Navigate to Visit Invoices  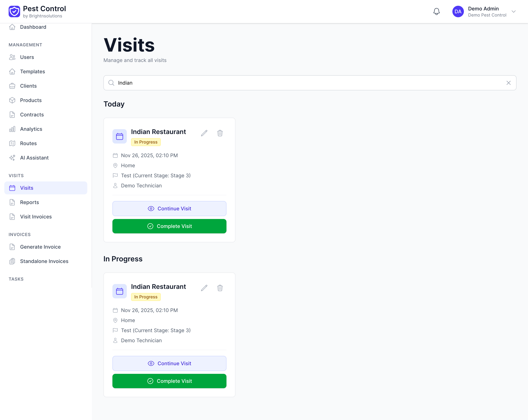tap(36, 217)
